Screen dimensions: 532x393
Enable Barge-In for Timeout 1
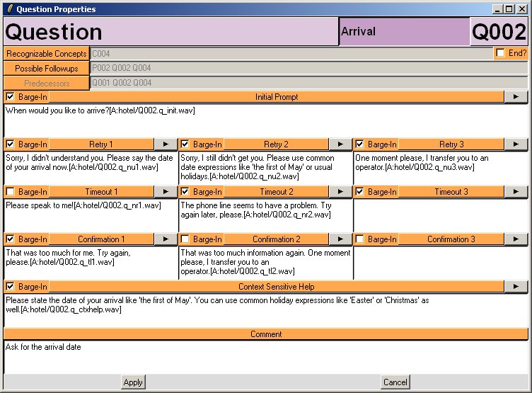11,192
